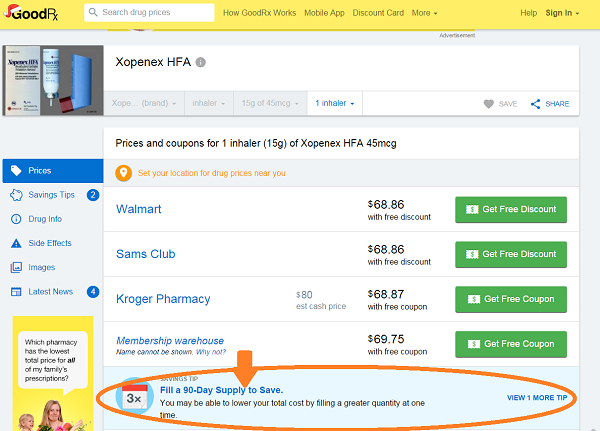Click the SAVE label
This screenshot has height=431, width=600.
point(508,104)
